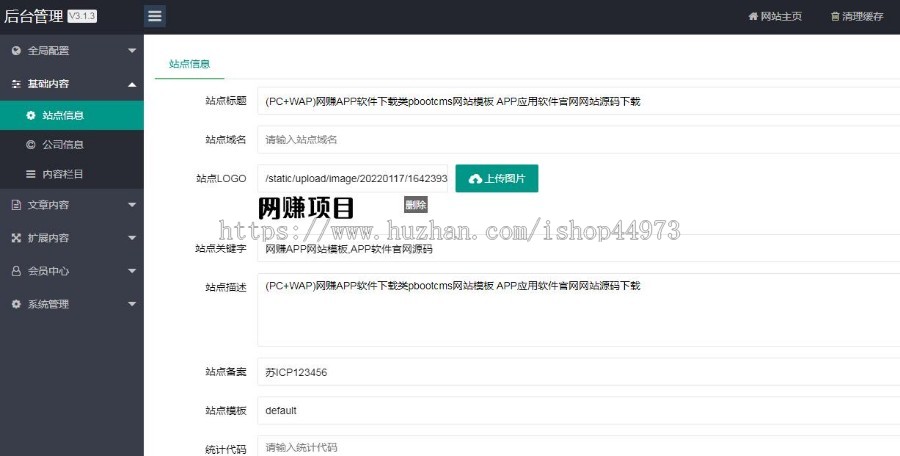Viewport: 900px width, 456px height.
Task: Click the 站点关键字 field label
Action: pyautogui.click(x=221, y=249)
